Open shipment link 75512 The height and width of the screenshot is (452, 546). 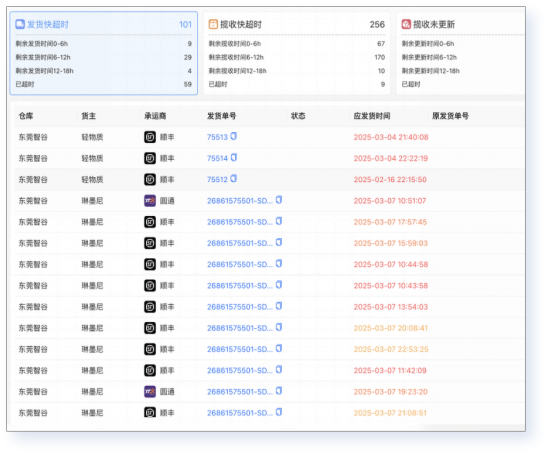click(x=217, y=180)
